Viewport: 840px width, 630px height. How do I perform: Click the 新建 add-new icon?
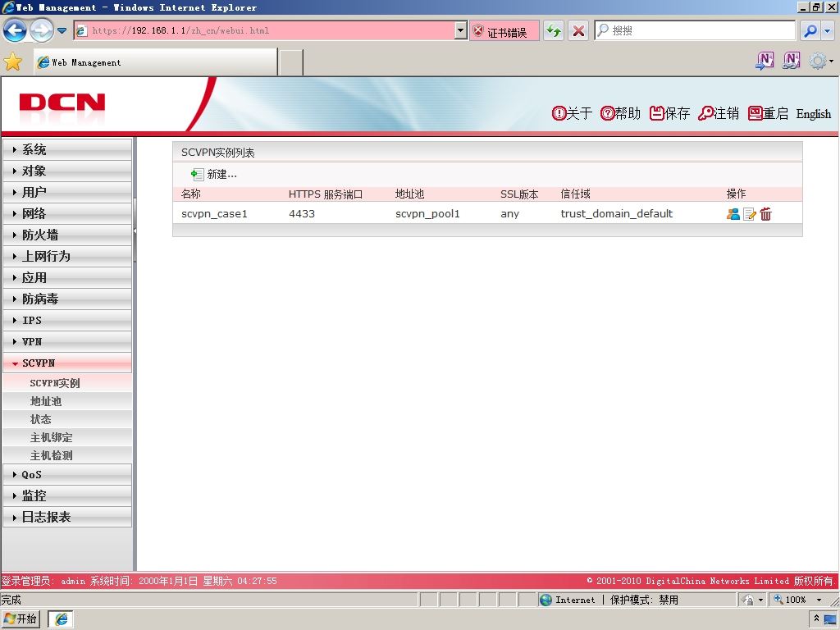197,174
